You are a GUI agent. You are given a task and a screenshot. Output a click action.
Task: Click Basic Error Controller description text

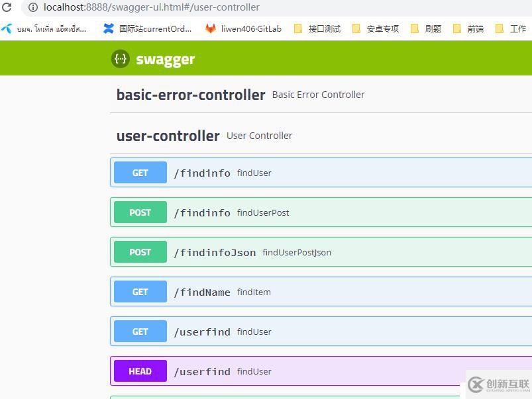point(318,95)
